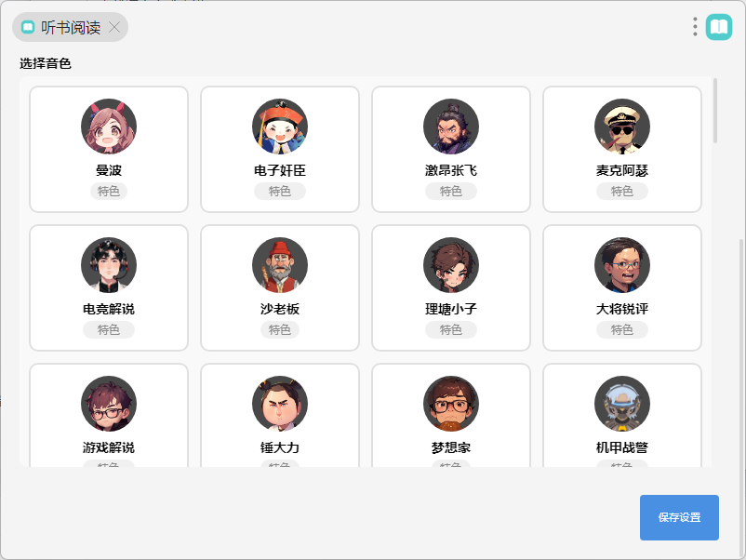The image size is (746, 560).
Task: Click the 特色 tag under 沙老板
Action: (280, 329)
